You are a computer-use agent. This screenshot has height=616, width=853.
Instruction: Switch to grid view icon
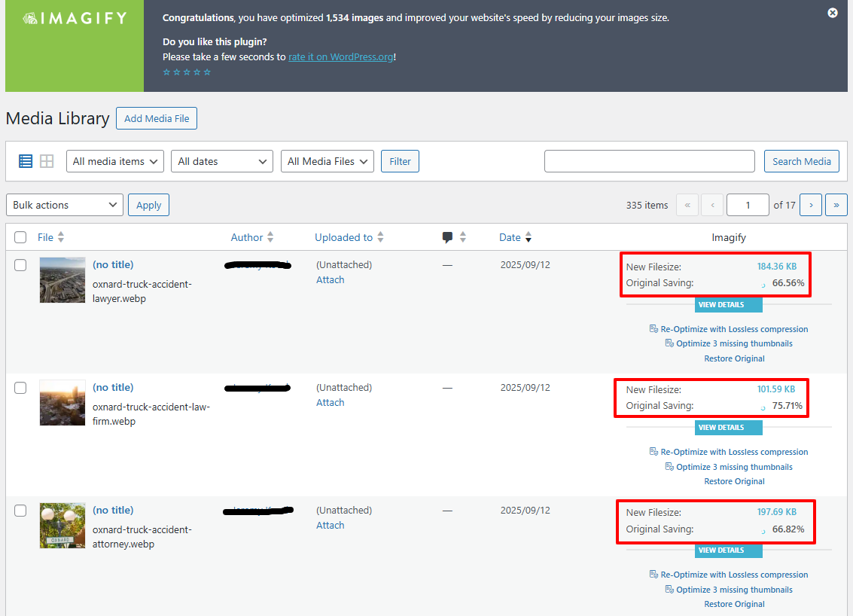pyautogui.click(x=47, y=161)
